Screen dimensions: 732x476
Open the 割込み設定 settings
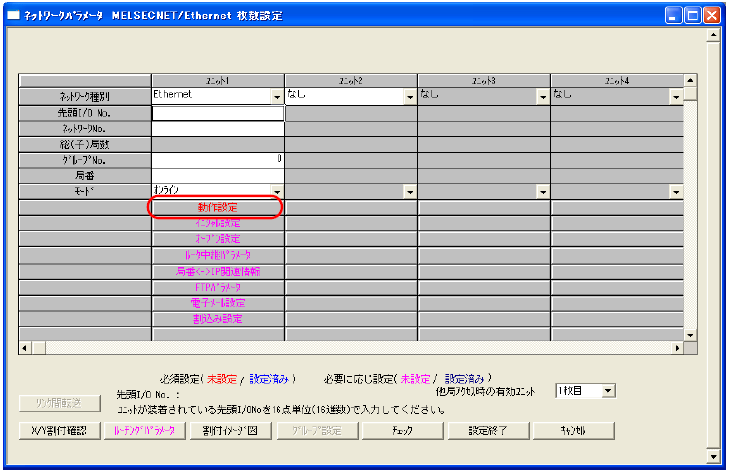[217, 319]
